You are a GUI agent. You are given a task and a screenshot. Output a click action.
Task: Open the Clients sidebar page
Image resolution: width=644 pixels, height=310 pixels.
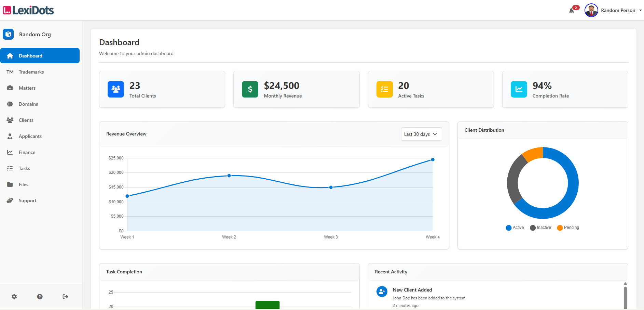pyautogui.click(x=40, y=120)
